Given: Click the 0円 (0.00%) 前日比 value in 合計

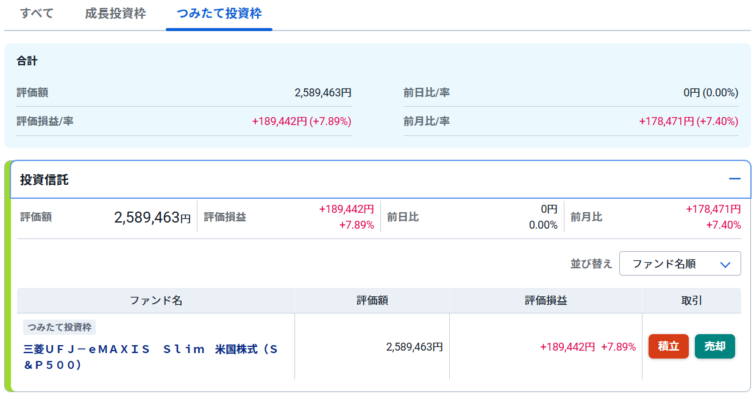Looking at the screenshot, I should [711, 92].
